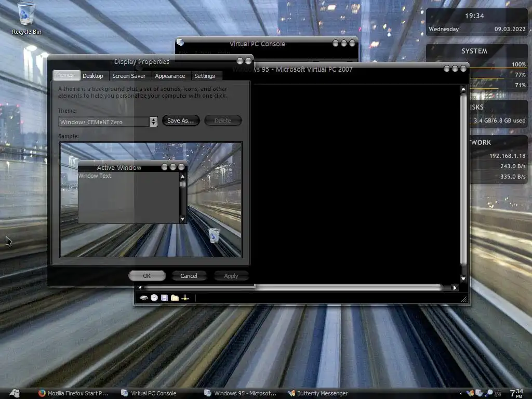Open the Windows Start button
The height and width of the screenshot is (399, 532).
[x=14, y=393]
